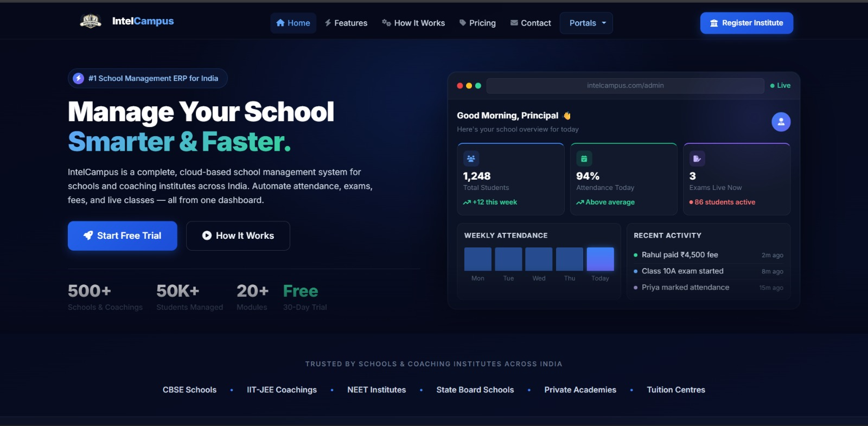
Task: Select the Rahul paid ₹4,500 fee activity
Action: pos(679,255)
